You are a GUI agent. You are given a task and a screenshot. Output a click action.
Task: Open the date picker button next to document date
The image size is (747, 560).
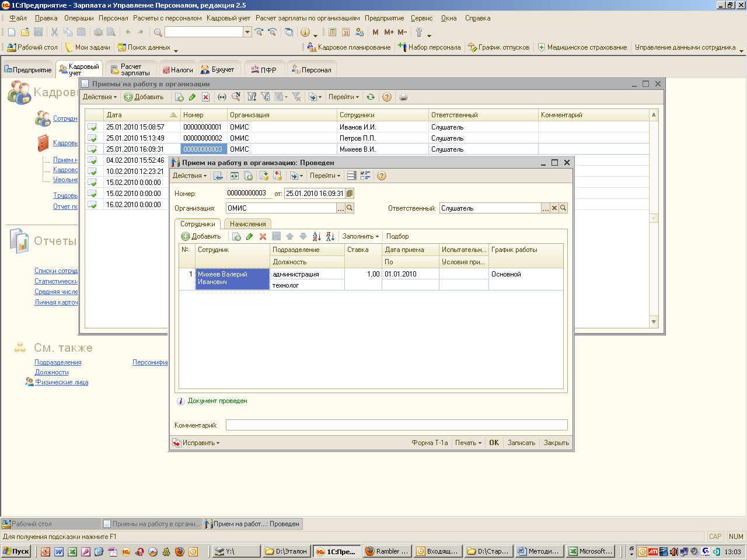click(350, 193)
